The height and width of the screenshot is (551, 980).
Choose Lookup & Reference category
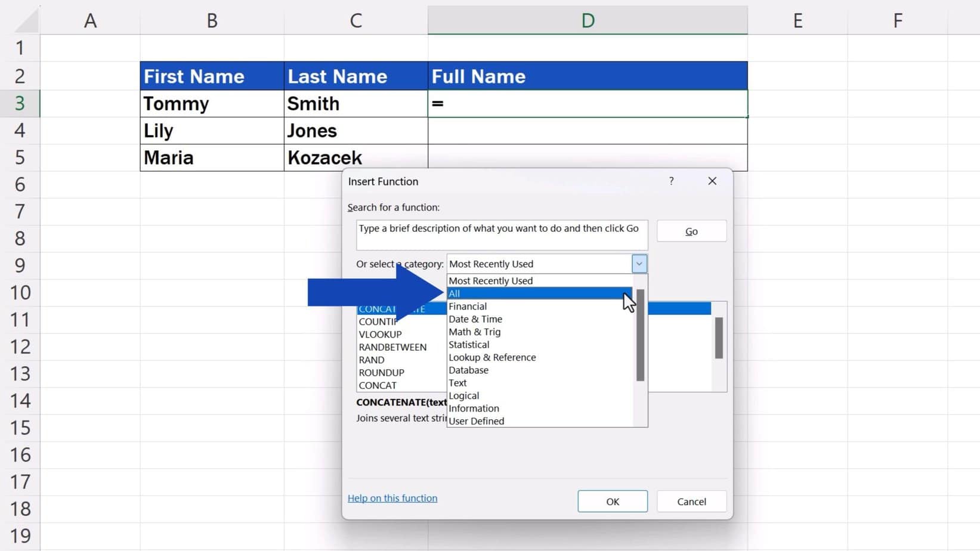point(492,358)
